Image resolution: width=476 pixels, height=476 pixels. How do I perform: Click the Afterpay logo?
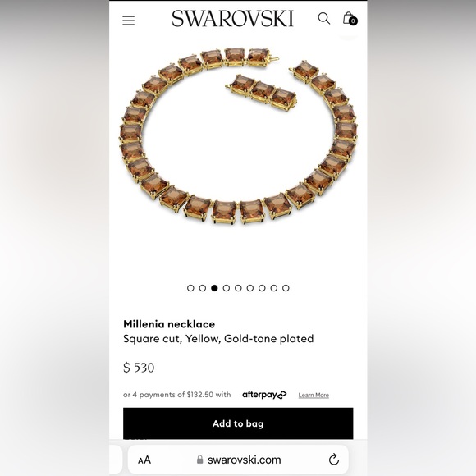[264, 395]
